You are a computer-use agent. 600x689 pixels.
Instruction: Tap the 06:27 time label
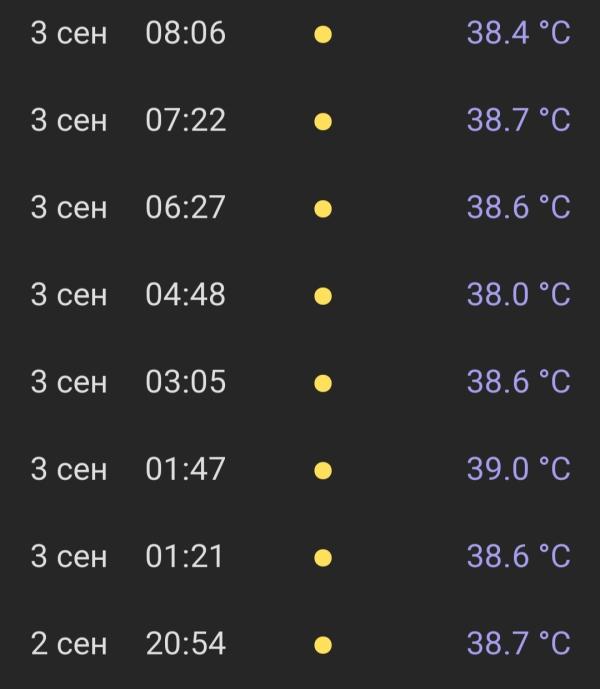pos(185,207)
